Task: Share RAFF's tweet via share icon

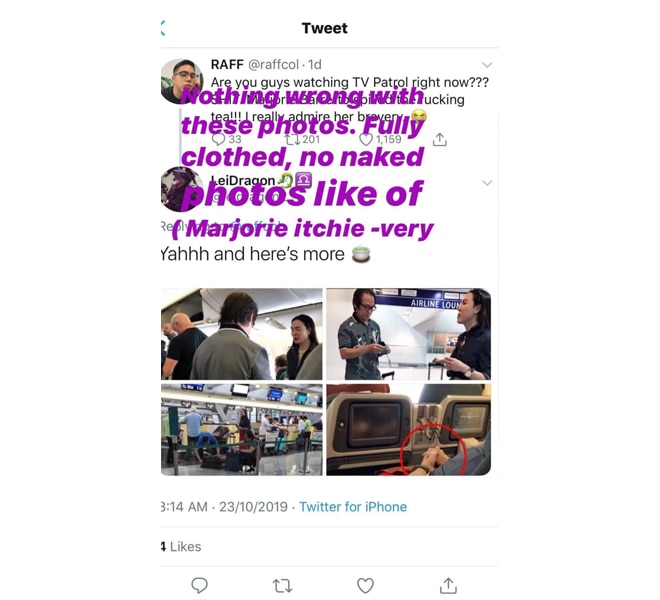Action: coord(440,139)
